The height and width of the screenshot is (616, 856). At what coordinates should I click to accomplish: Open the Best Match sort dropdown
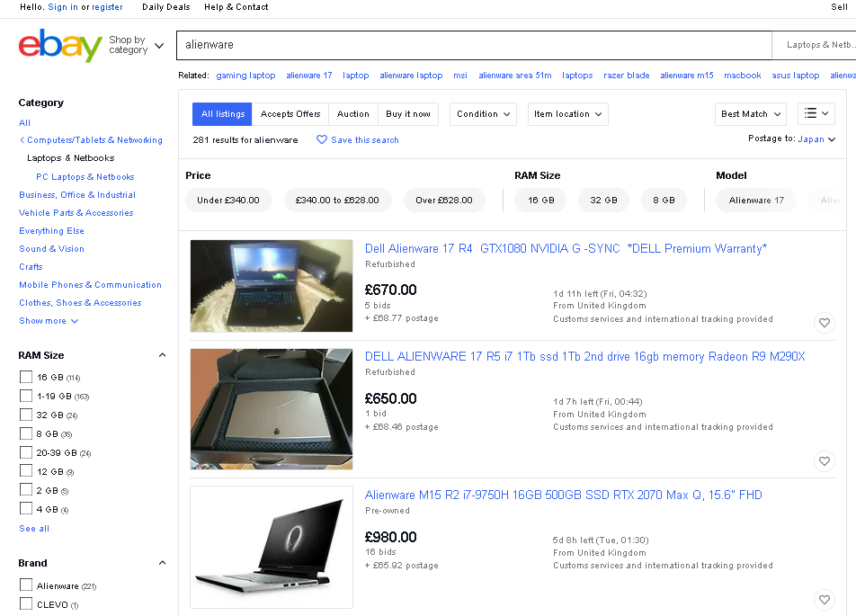click(751, 114)
